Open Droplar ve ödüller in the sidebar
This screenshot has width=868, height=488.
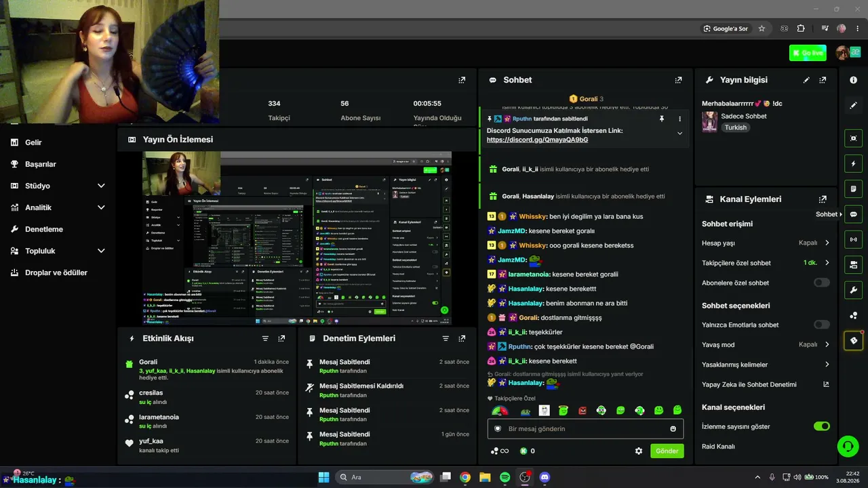point(58,272)
